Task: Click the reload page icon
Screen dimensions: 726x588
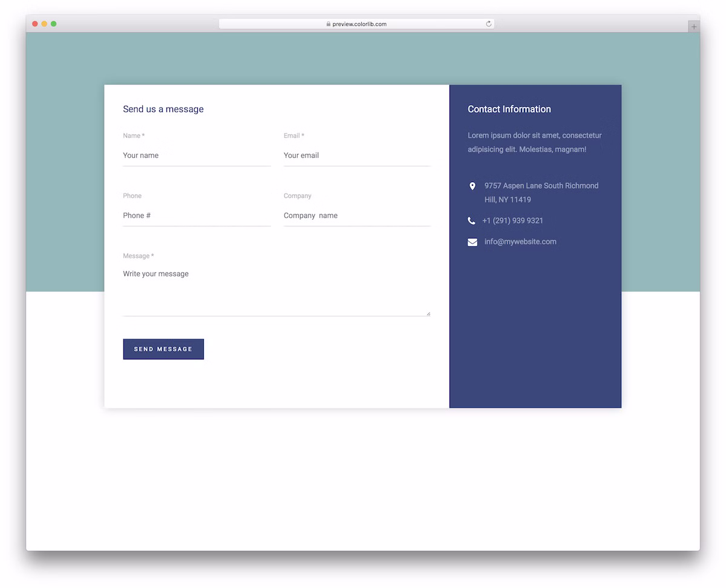Action: coord(488,24)
